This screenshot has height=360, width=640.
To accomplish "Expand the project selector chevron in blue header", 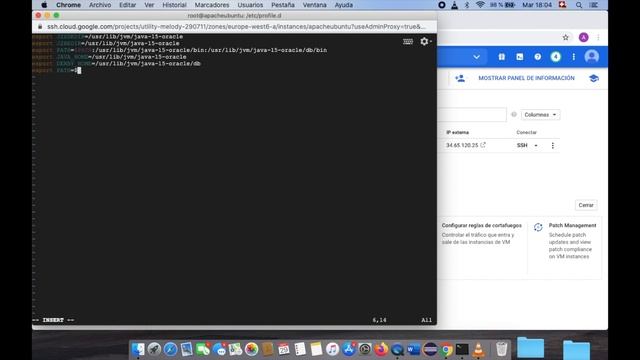I will (x=476, y=57).
